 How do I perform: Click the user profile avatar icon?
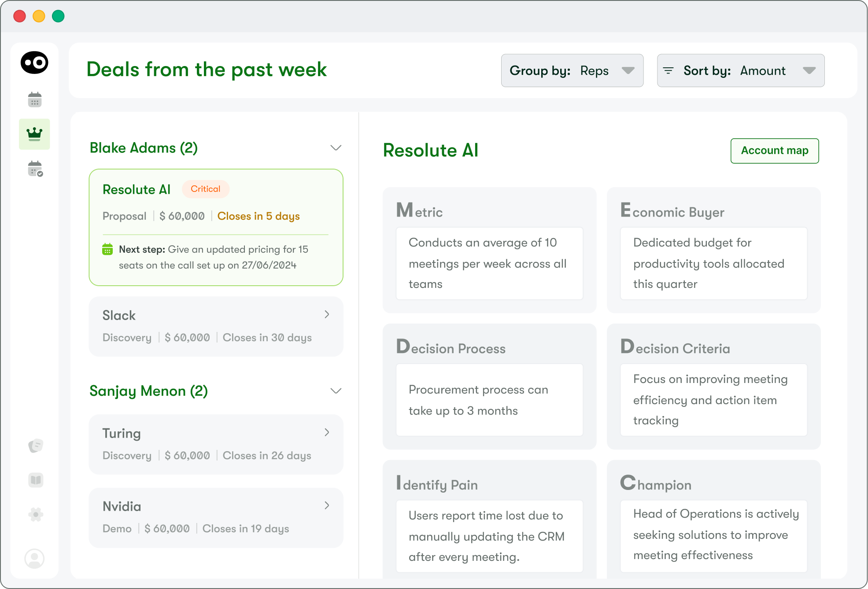34,559
